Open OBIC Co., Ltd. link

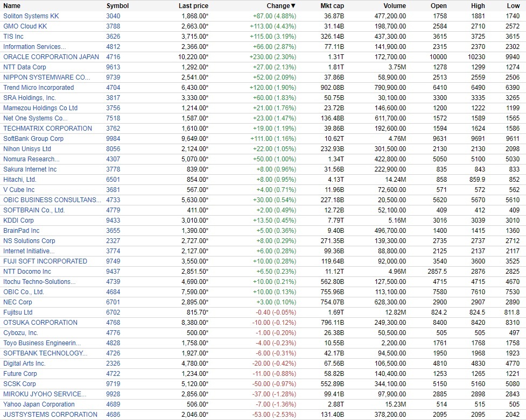24,292
